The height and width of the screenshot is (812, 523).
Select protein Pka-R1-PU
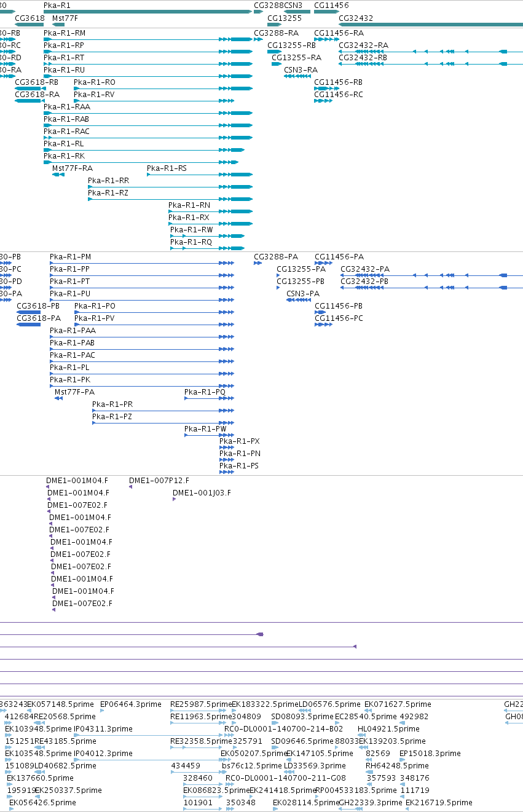tap(70, 294)
